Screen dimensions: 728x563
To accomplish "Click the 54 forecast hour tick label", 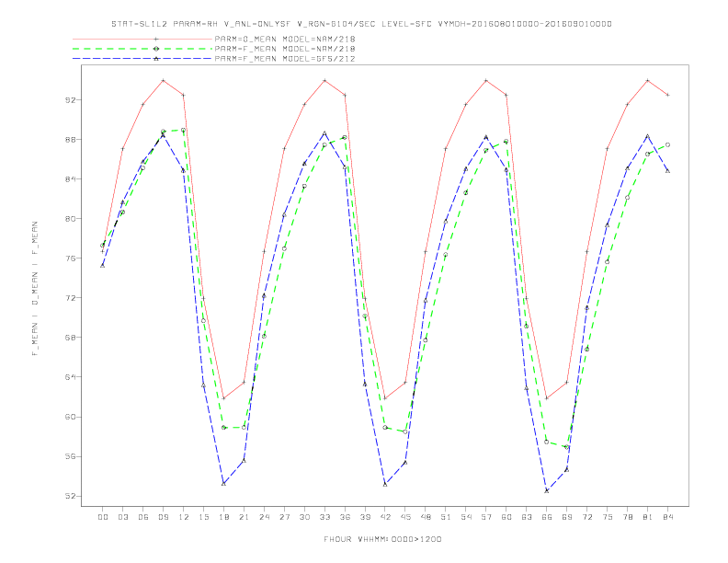I will pos(466,517).
